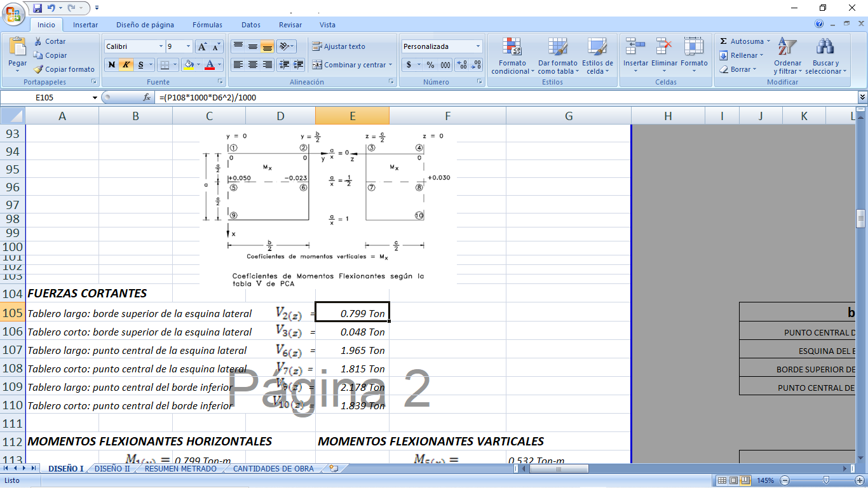Insert new worksheet tab icon

click(333, 469)
